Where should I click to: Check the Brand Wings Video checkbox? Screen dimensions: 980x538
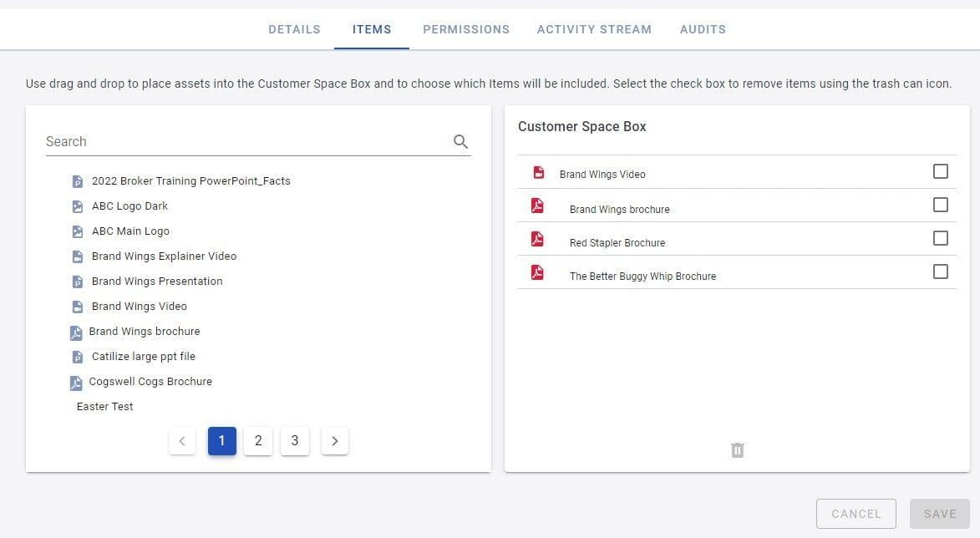(940, 171)
